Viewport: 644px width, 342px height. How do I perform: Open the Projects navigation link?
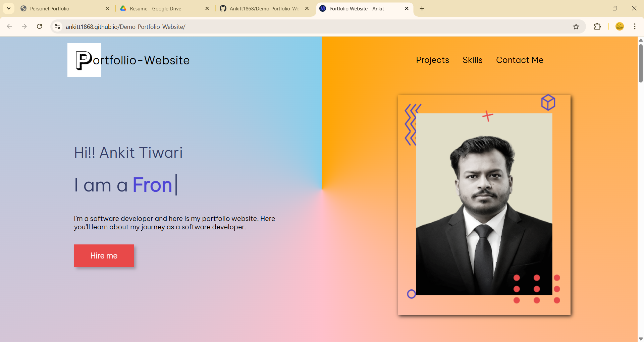point(432,60)
